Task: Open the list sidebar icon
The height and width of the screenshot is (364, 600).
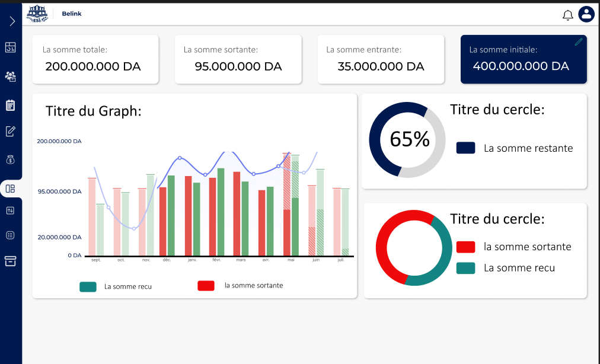Action: (x=11, y=235)
